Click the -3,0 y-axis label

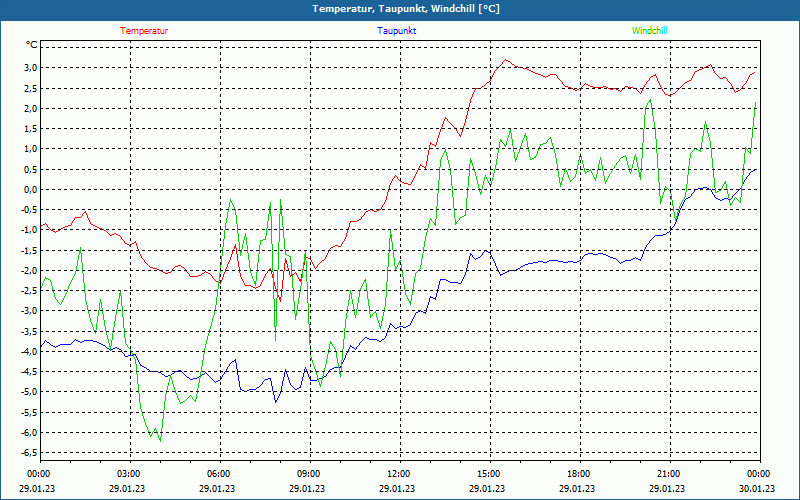30,311
